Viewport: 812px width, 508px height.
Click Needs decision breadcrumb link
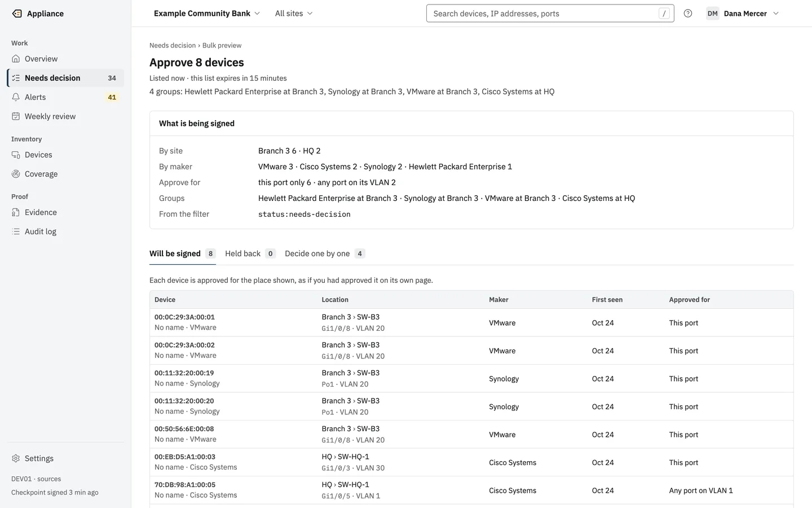173,45
